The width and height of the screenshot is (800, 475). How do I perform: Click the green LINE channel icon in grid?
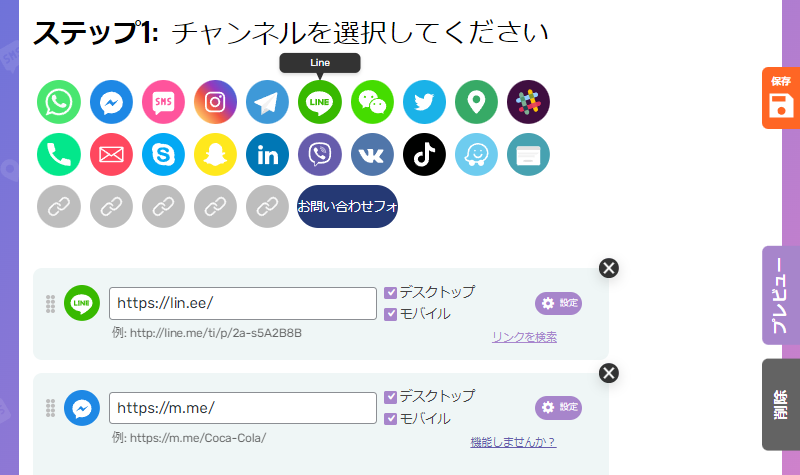point(320,102)
